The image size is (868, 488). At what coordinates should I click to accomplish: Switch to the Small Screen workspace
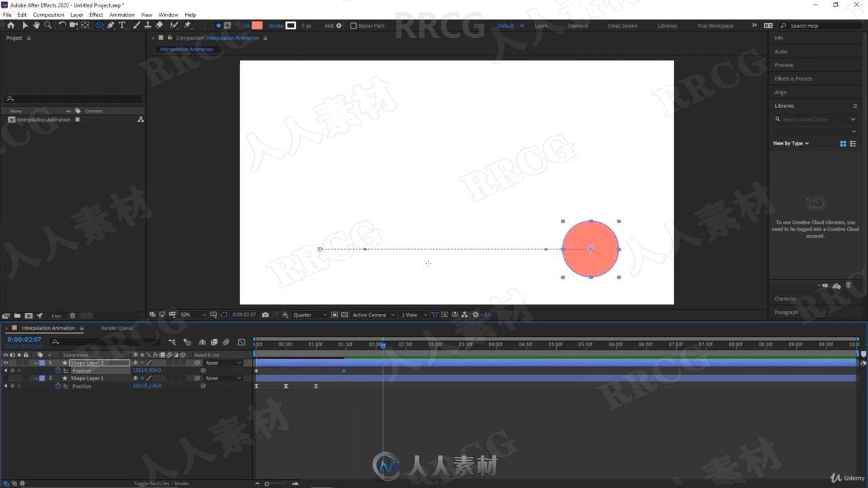622,26
